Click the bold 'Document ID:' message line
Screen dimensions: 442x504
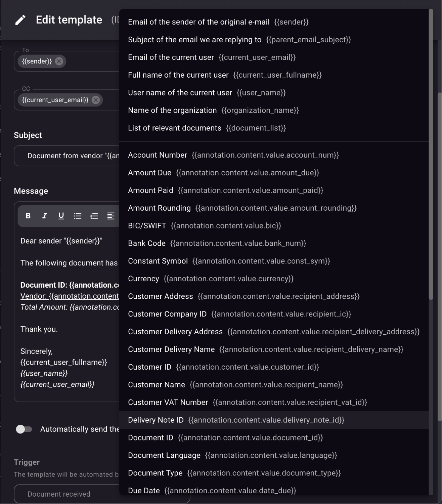[70, 285]
